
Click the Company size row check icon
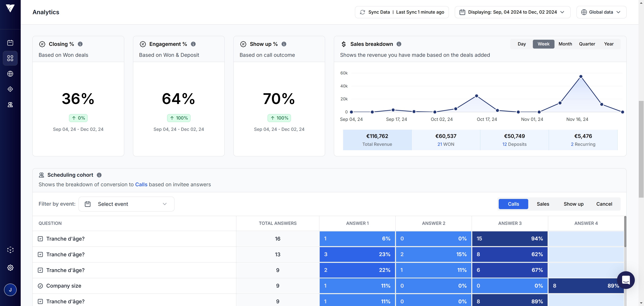(40, 286)
